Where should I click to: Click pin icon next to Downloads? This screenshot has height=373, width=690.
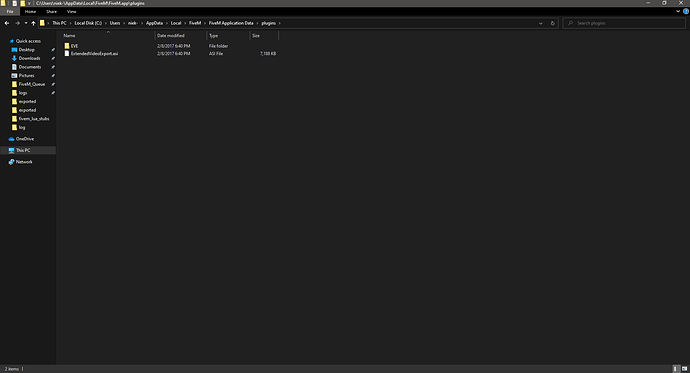pos(53,58)
